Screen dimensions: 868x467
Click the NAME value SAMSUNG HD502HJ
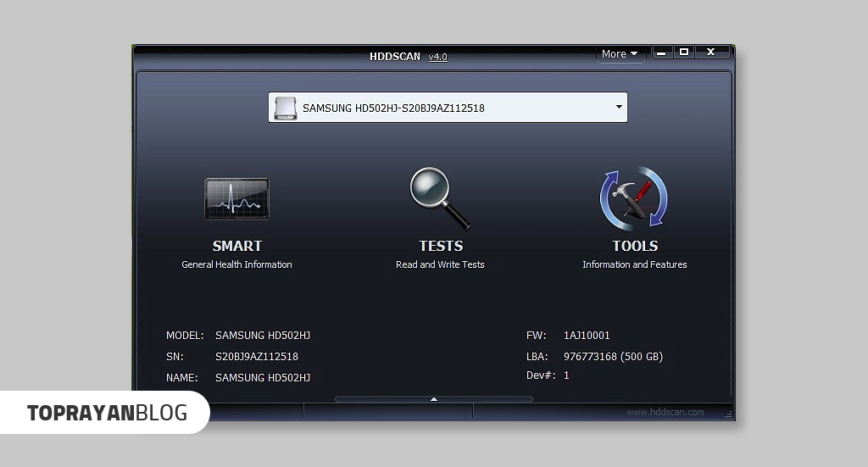(x=263, y=377)
